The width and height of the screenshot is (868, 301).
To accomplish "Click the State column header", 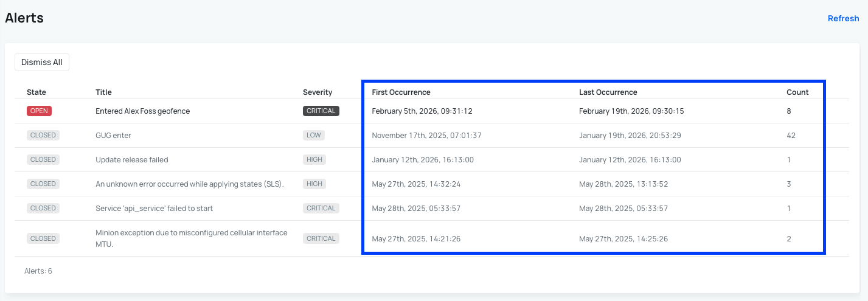I will 36,92.
